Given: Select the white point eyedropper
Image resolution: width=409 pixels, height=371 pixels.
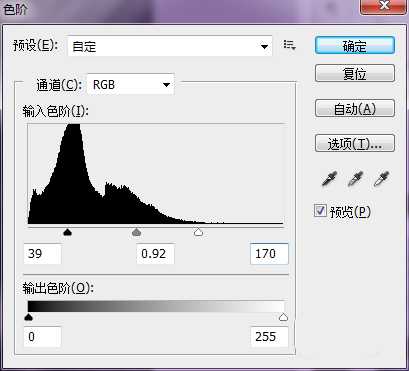Looking at the screenshot, I should click(382, 179).
